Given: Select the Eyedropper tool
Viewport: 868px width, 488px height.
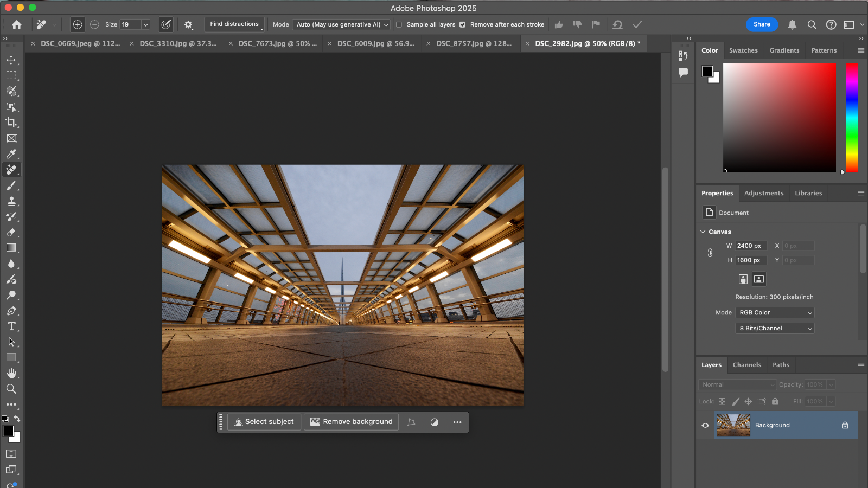Looking at the screenshot, I should (11, 154).
